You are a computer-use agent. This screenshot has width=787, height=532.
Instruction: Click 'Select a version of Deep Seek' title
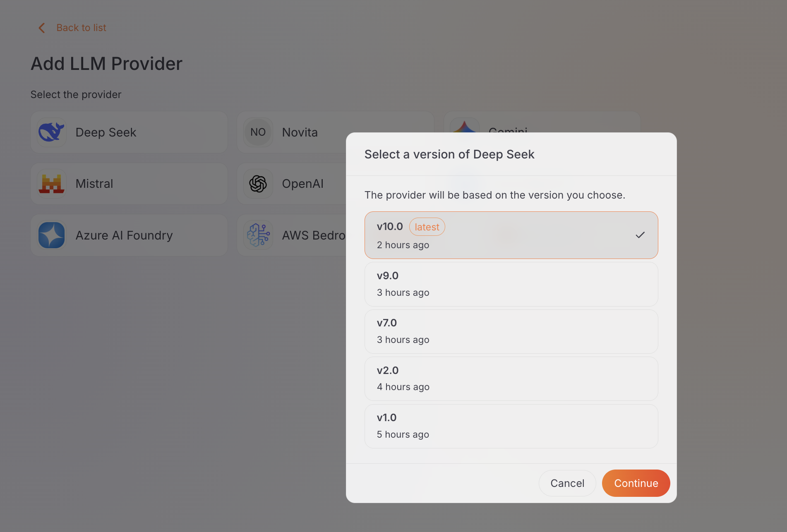point(449,154)
